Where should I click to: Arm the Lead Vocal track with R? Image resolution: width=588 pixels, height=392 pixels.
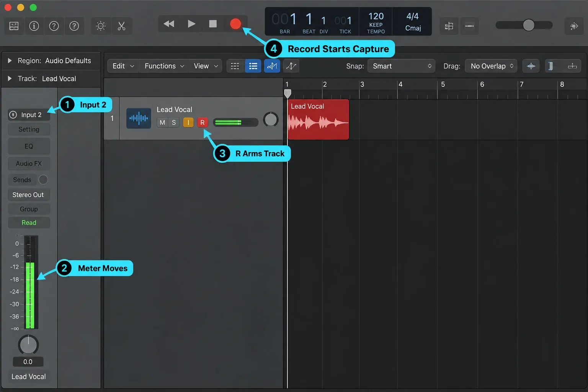pyautogui.click(x=203, y=122)
